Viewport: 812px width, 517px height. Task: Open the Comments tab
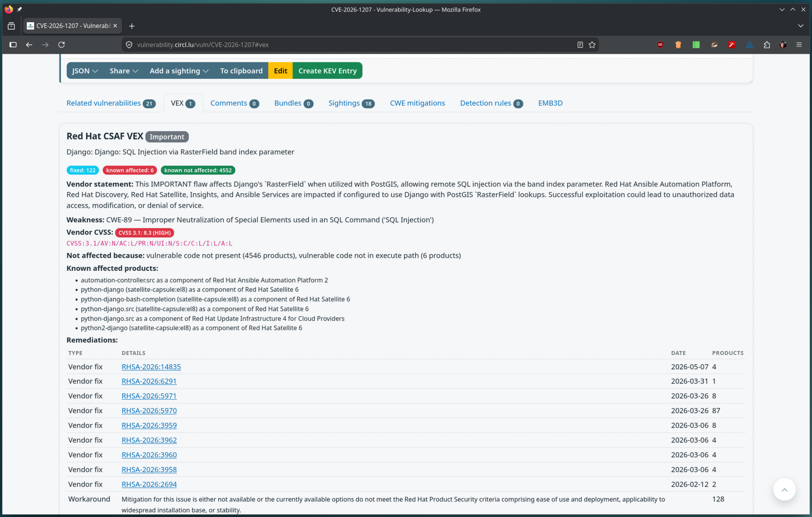(x=234, y=103)
